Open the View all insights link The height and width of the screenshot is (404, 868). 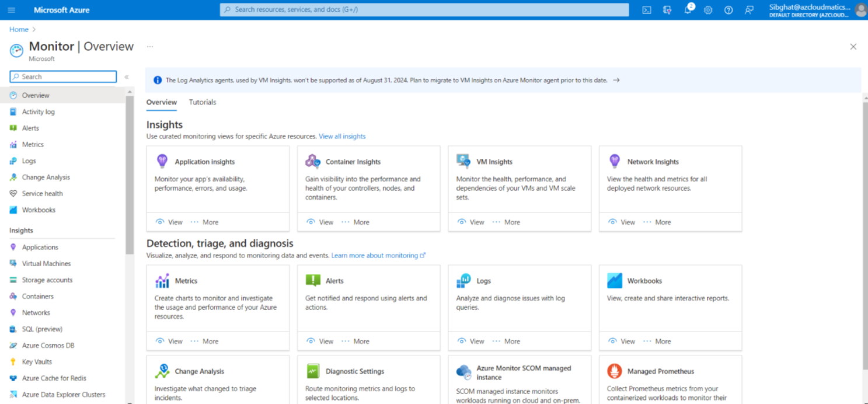(342, 136)
